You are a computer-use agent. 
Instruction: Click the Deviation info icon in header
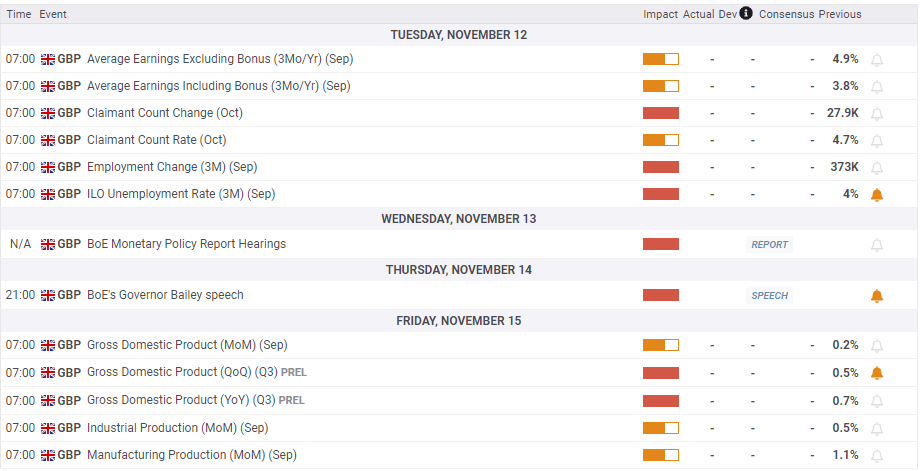[746, 14]
